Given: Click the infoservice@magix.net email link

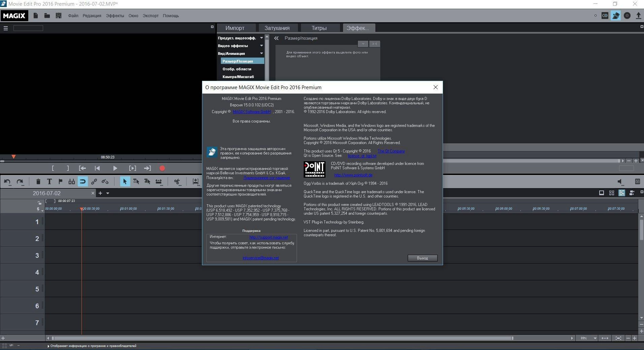Looking at the screenshot, I should [261, 258].
